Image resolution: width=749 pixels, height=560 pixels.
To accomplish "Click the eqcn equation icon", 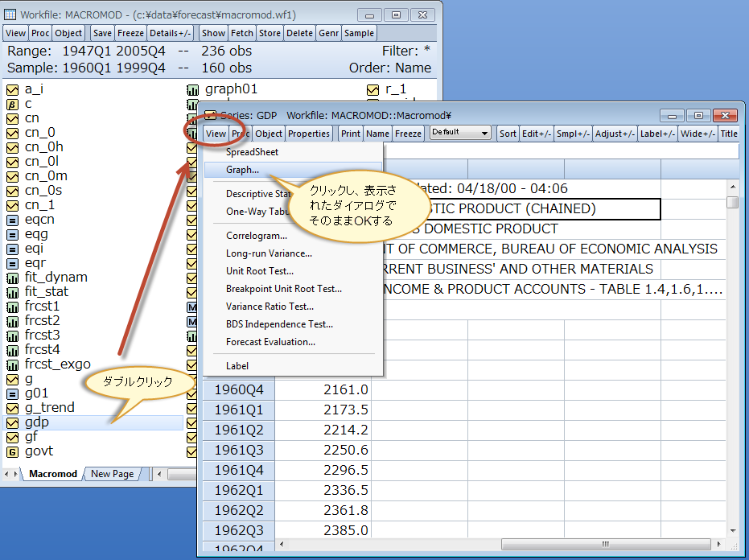I will click(12, 220).
